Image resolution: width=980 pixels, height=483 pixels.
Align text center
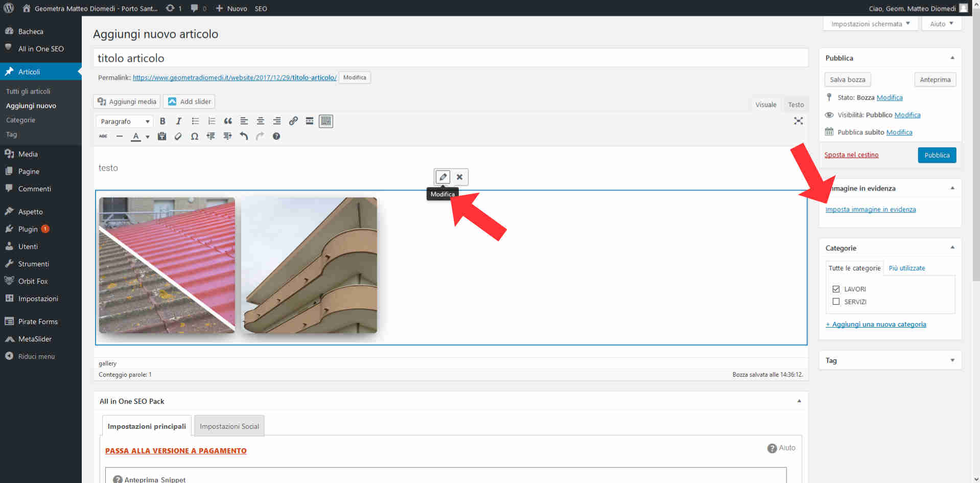(x=261, y=121)
